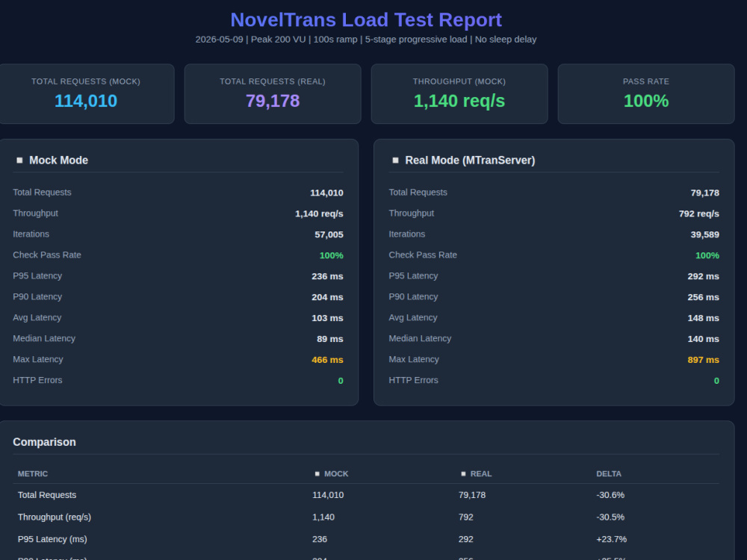Click the Mock Mode panel heading
This screenshot has width=747, height=560.
tap(58, 161)
